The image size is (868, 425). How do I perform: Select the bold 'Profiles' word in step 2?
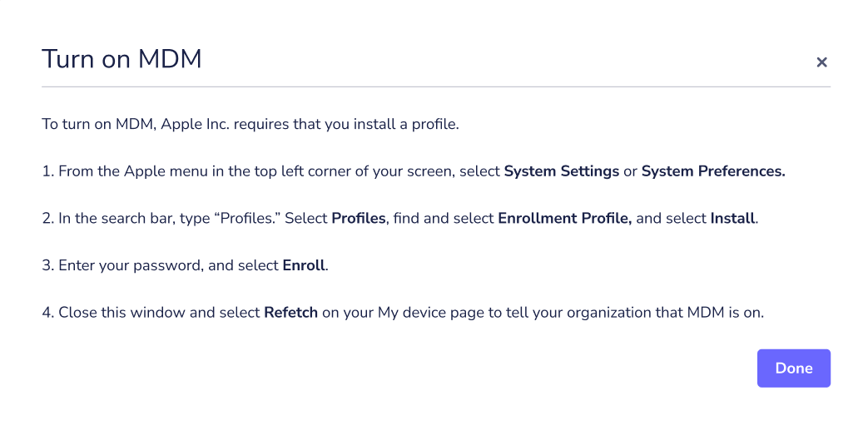pos(358,219)
